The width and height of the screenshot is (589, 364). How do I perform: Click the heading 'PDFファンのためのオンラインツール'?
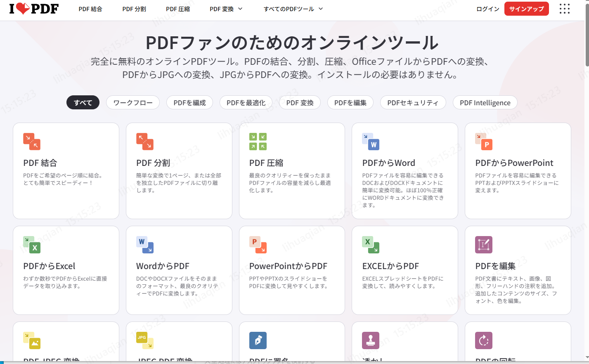pos(292,43)
